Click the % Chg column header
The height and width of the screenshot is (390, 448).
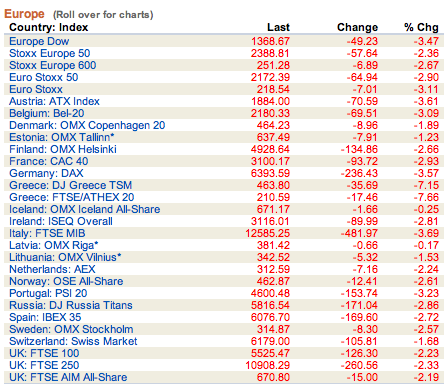[x=421, y=27]
